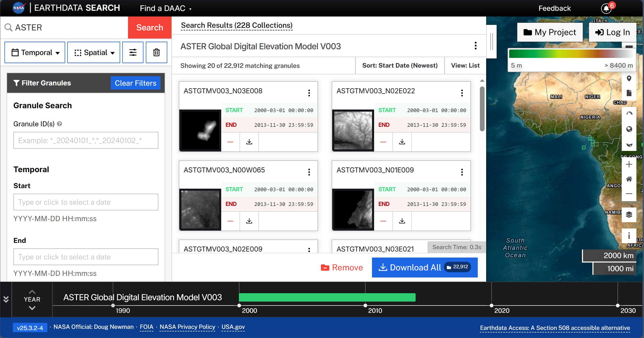The width and height of the screenshot is (644, 338).
Task: Click the trash icon to clear search
Action: [156, 52]
